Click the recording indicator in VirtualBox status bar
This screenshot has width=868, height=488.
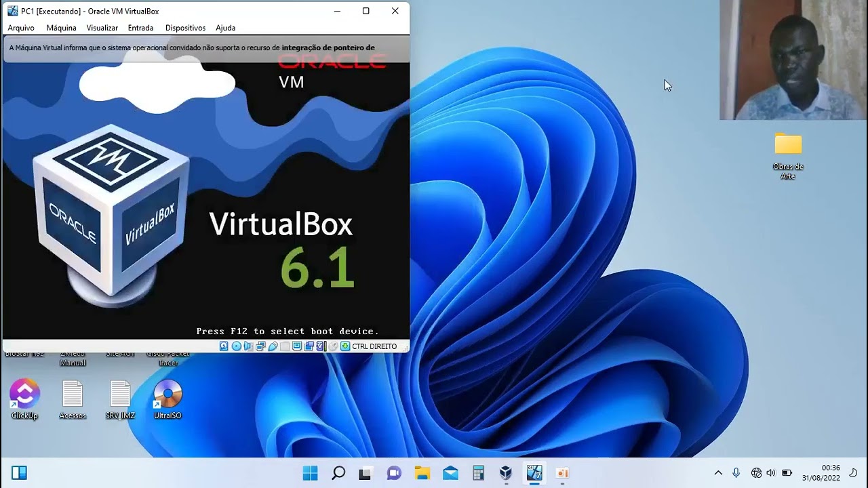click(309, 346)
